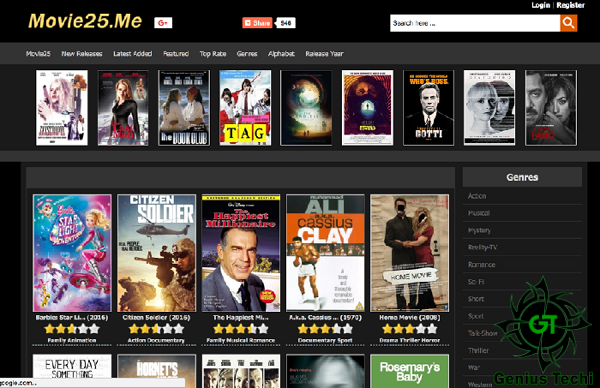Select Top Rate in navigation bar
Image resolution: width=600 pixels, height=388 pixels.
pos(213,54)
